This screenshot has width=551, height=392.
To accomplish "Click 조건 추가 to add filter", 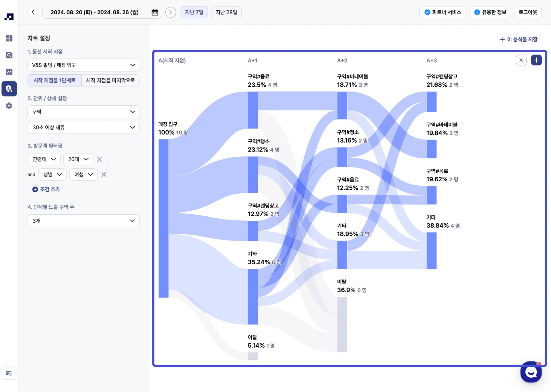I will 46,189.
